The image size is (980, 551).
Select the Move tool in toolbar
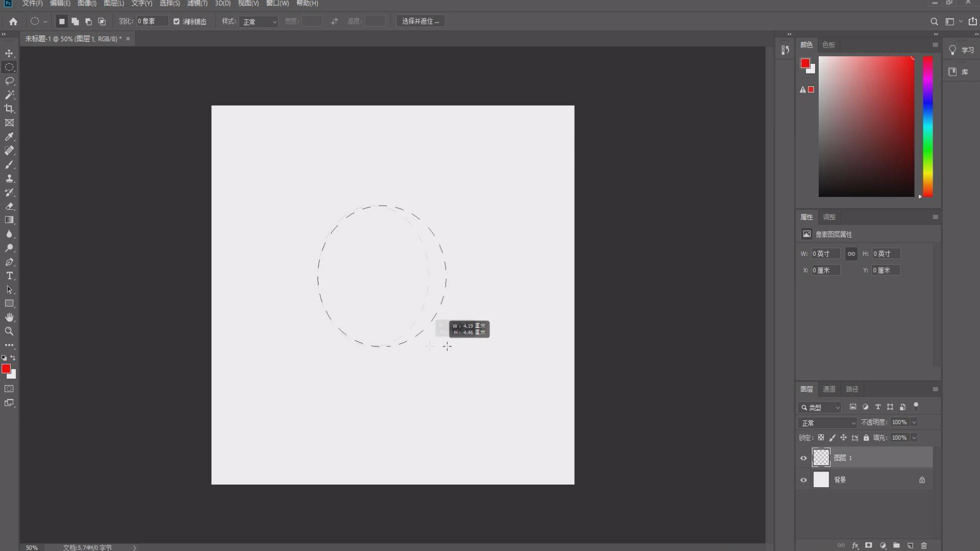pos(9,53)
